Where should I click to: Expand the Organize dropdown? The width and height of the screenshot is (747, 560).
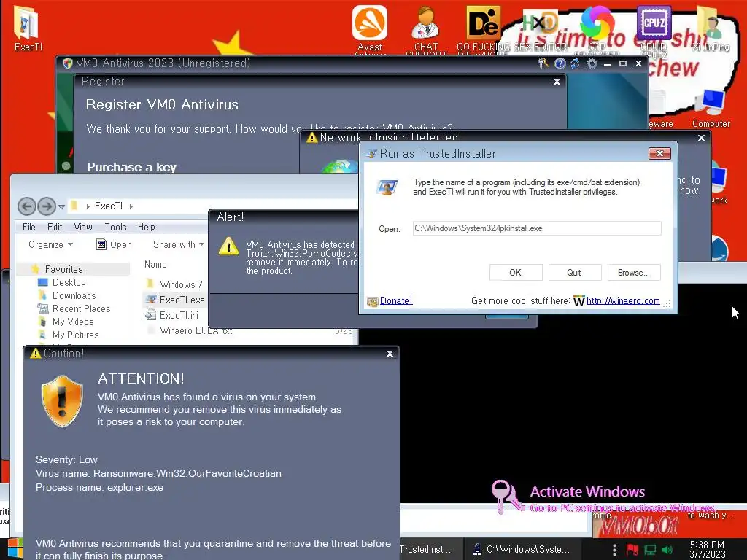(x=50, y=244)
